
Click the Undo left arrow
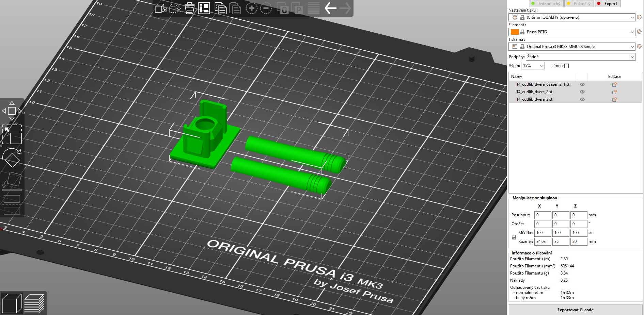(330, 8)
